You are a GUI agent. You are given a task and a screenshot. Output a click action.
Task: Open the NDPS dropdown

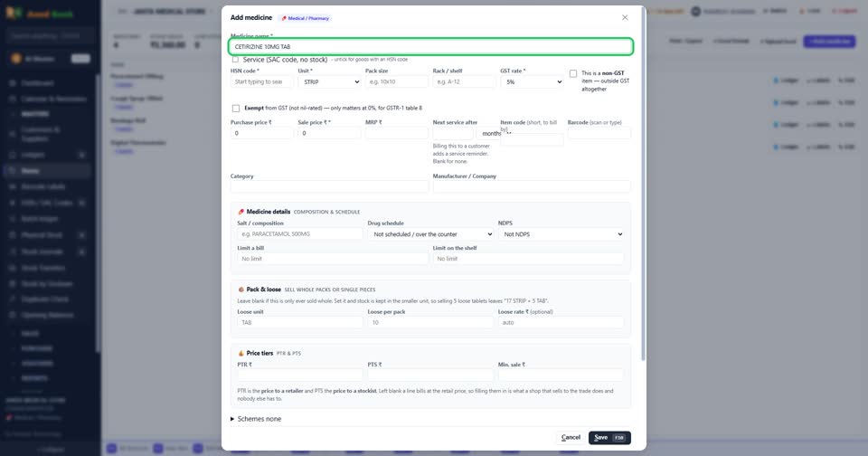(561, 234)
